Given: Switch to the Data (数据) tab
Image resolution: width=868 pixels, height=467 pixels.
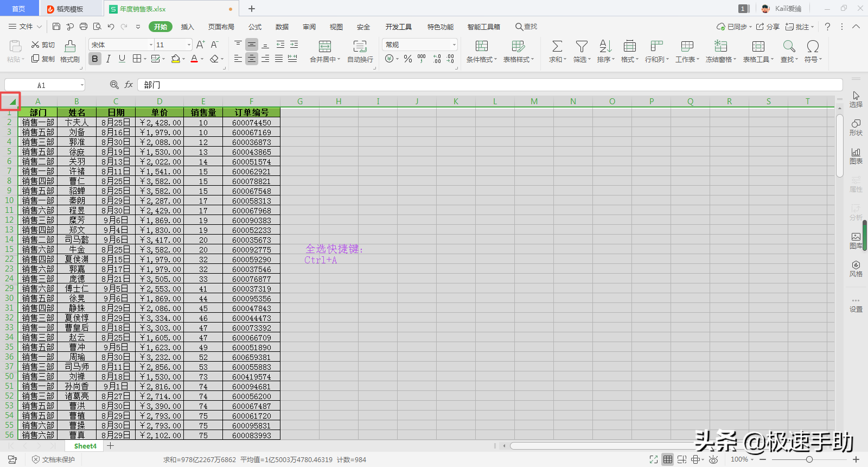Looking at the screenshot, I should pyautogui.click(x=282, y=27).
